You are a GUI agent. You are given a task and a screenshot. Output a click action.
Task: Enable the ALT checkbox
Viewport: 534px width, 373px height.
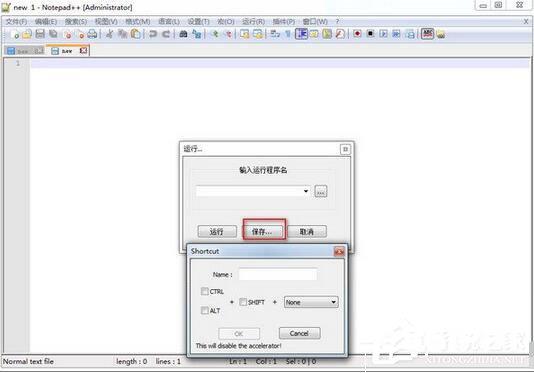(x=205, y=310)
